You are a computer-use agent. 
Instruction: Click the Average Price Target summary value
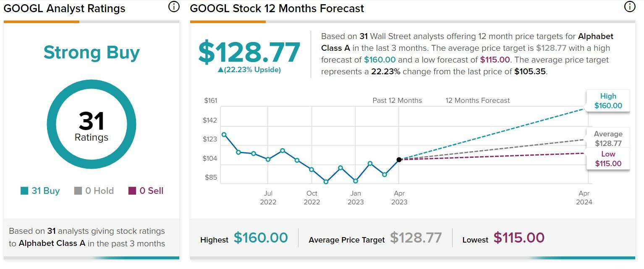(x=416, y=238)
